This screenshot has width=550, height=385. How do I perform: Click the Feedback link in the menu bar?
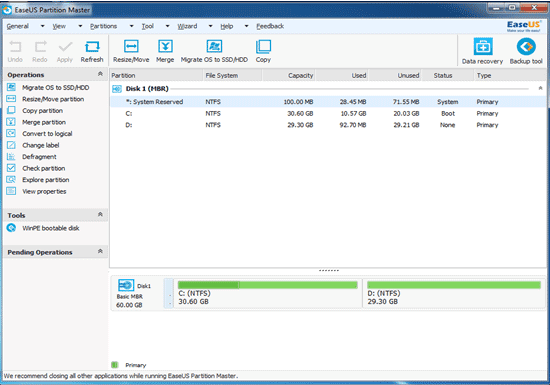[270, 26]
